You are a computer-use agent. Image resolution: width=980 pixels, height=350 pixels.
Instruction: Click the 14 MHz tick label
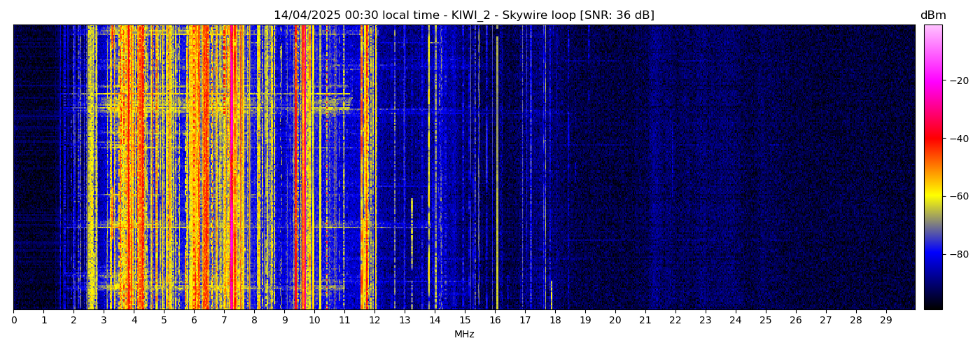click(435, 320)
